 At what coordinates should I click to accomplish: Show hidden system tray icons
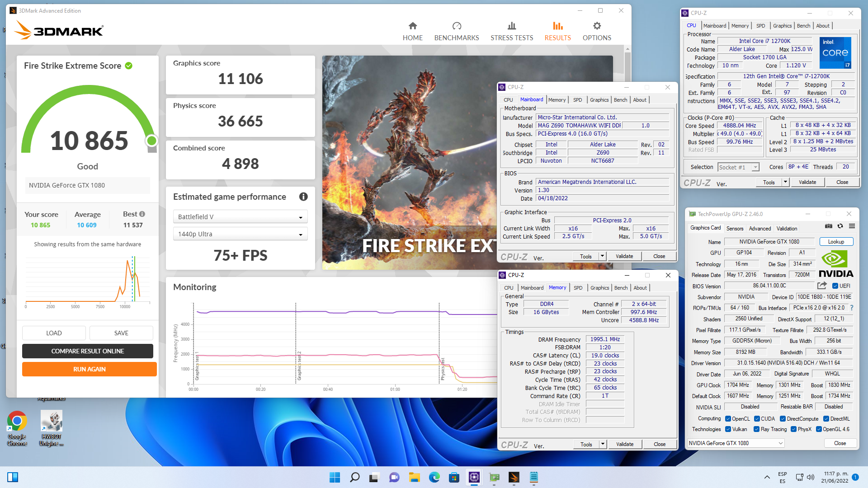click(x=767, y=477)
